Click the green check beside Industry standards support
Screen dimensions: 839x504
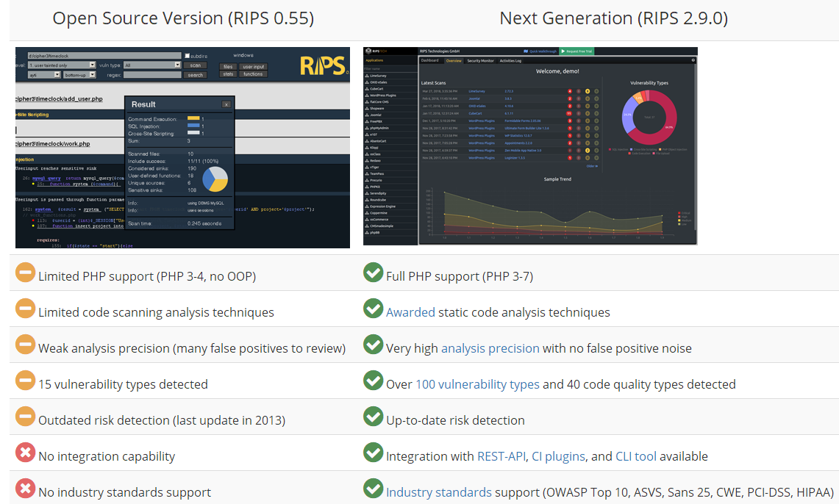373,488
